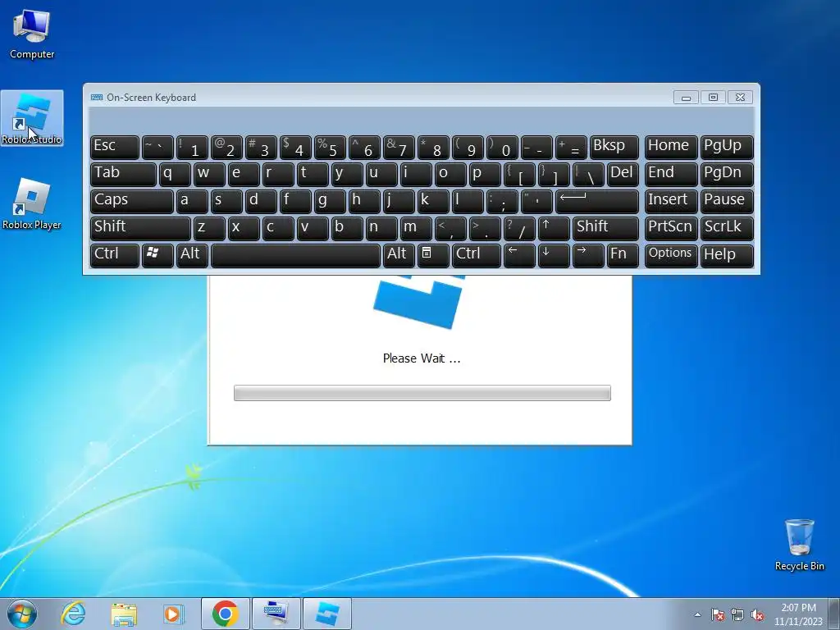This screenshot has height=630, width=840.
Task: Click the Del key
Action: point(623,174)
